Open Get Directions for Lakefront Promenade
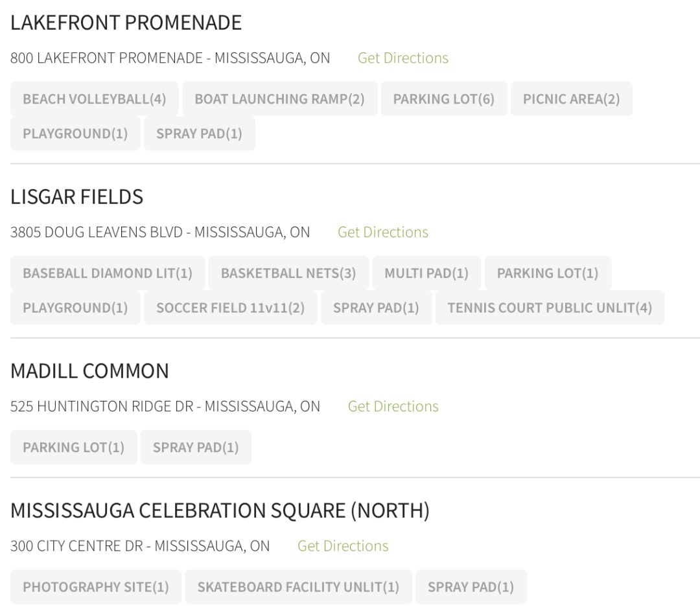 click(402, 58)
